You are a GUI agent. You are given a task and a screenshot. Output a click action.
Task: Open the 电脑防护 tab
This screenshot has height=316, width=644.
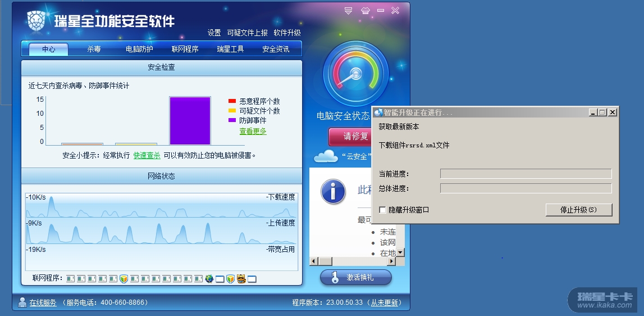click(139, 49)
